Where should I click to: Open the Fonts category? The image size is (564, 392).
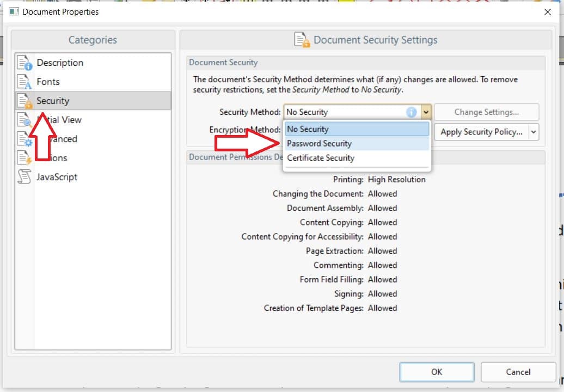click(93, 82)
